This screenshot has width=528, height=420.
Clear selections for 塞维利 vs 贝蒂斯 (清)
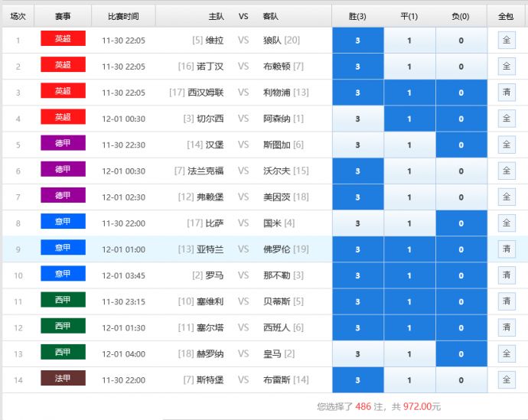(x=507, y=301)
